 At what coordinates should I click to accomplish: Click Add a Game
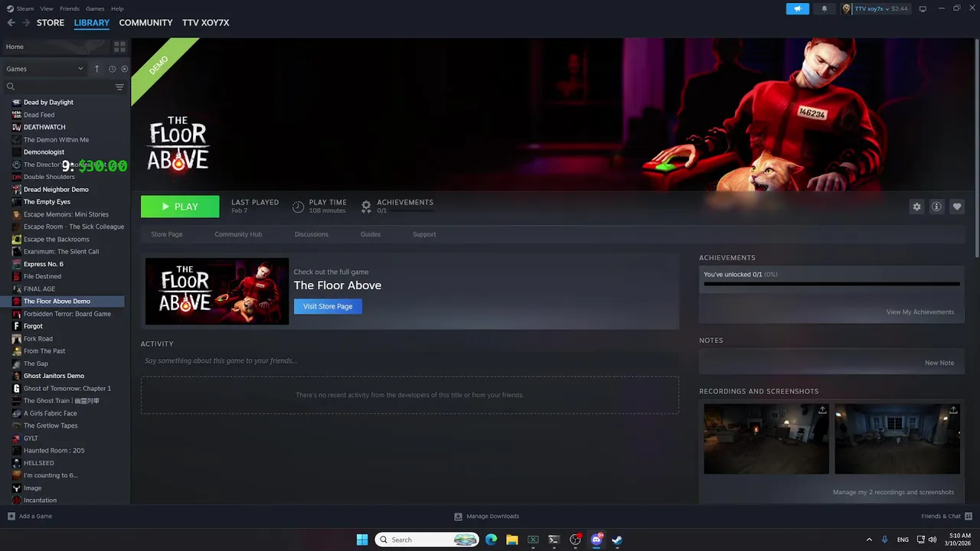click(x=30, y=516)
